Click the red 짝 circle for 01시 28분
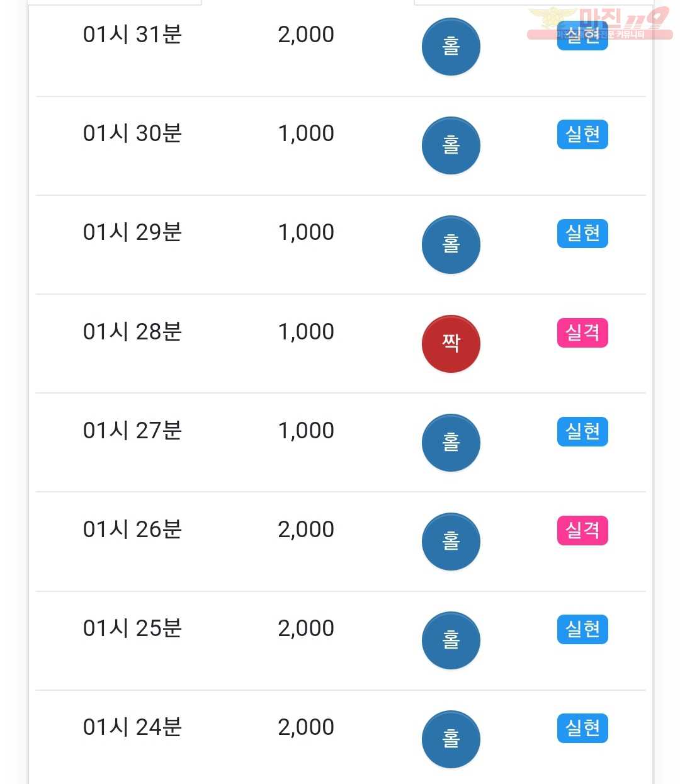Screen dimensions: 680x784 451,344
